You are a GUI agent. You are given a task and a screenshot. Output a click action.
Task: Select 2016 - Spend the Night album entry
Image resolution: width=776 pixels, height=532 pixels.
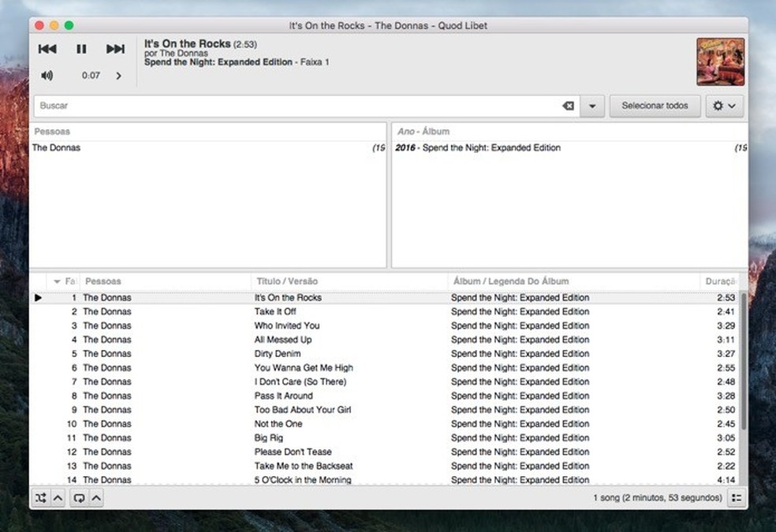[569, 148]
